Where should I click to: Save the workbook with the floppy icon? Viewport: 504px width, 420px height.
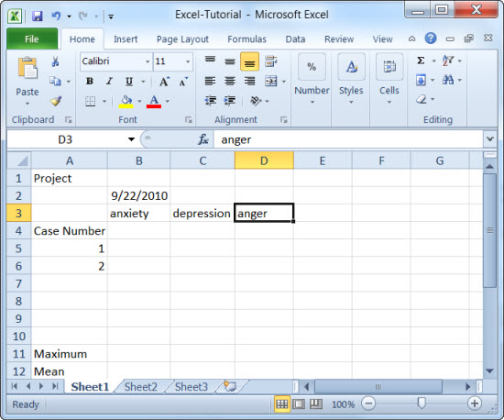pyautogui.click(x=38, y=16)
